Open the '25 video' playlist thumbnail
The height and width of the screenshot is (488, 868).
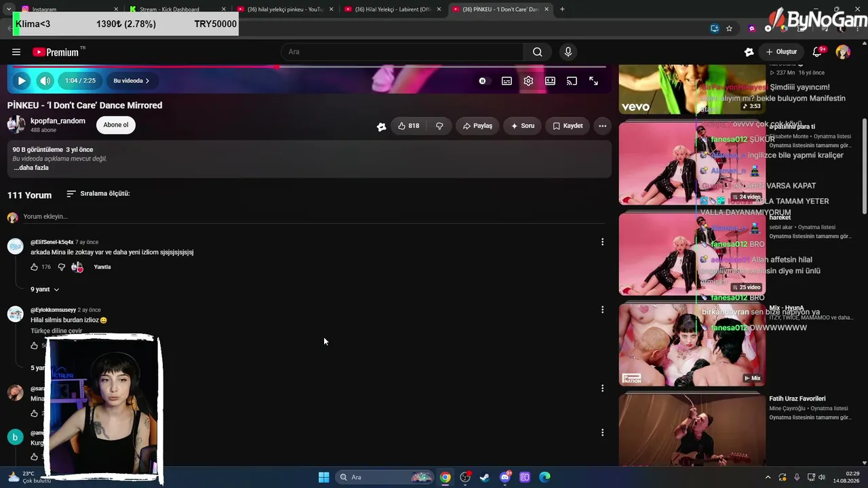click(x=692, y=254)
